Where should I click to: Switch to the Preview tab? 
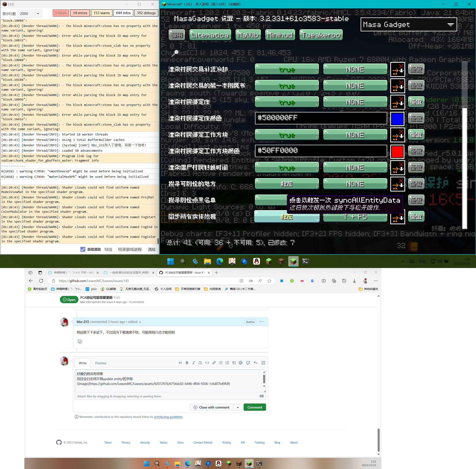pos(100,363)
